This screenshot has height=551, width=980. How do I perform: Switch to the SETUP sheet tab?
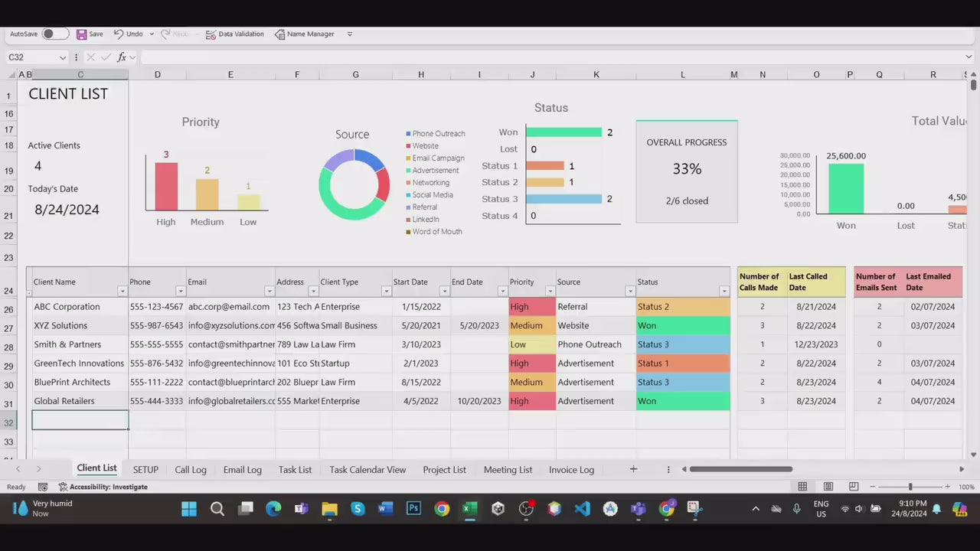[x=145, y=469]
